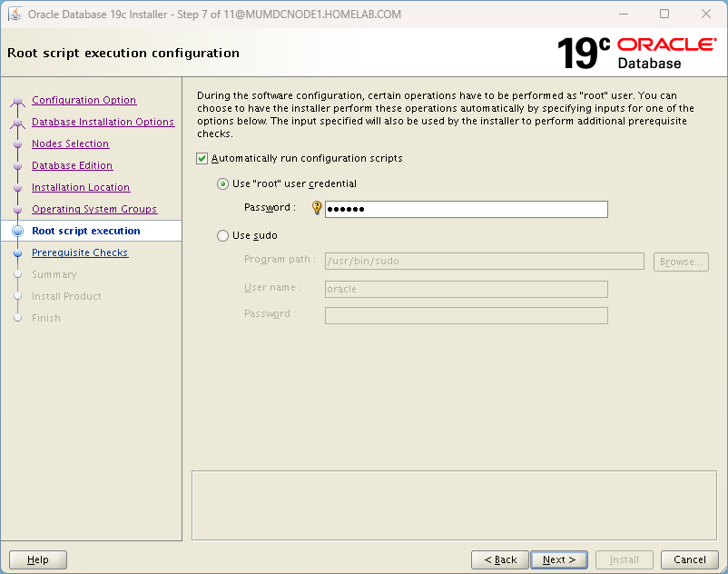728x574 pixels.
Task: Open the Database Installation Options step
Action: [103, 123]
